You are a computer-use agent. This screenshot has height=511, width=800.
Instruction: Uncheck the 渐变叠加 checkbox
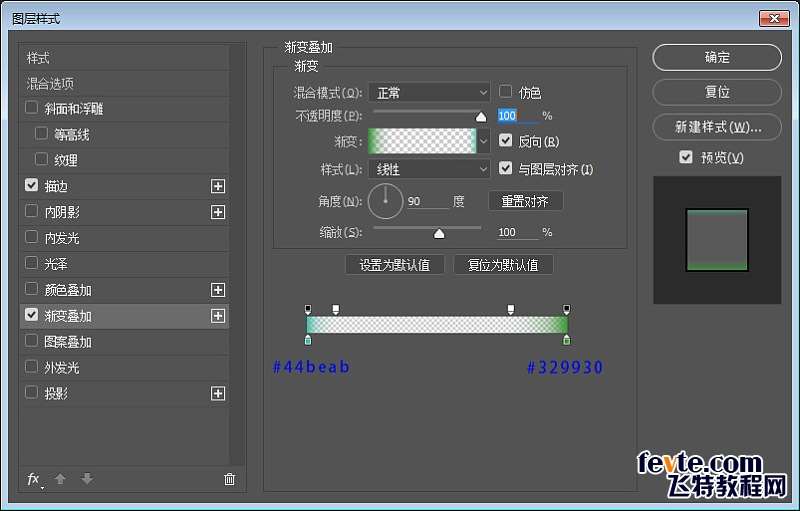pyautogui.click(x=32, y=315)
